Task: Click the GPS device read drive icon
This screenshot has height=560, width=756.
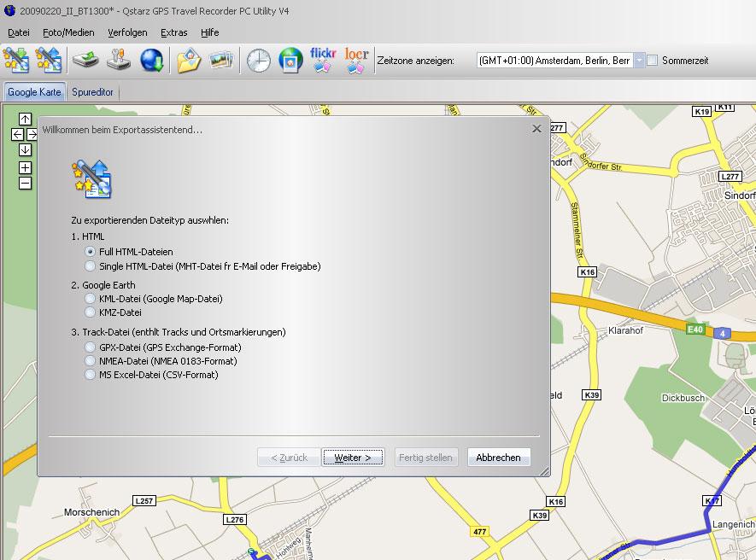Action: pos(85,61)
